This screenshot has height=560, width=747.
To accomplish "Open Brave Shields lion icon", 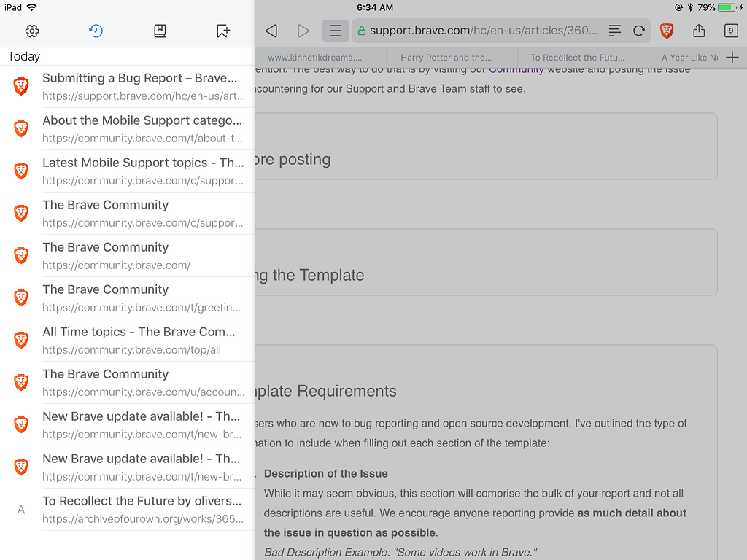I will pos(667,31).
